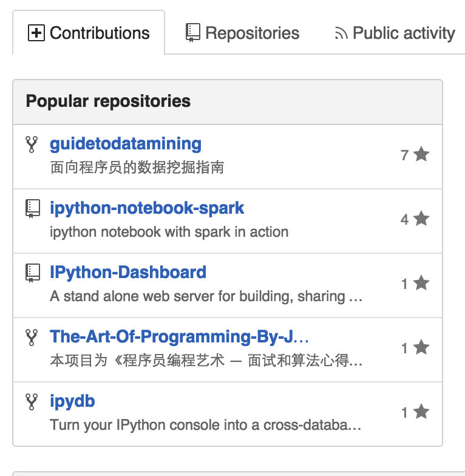Click the RSS icon in Public activity tab

tap(341, 34)
